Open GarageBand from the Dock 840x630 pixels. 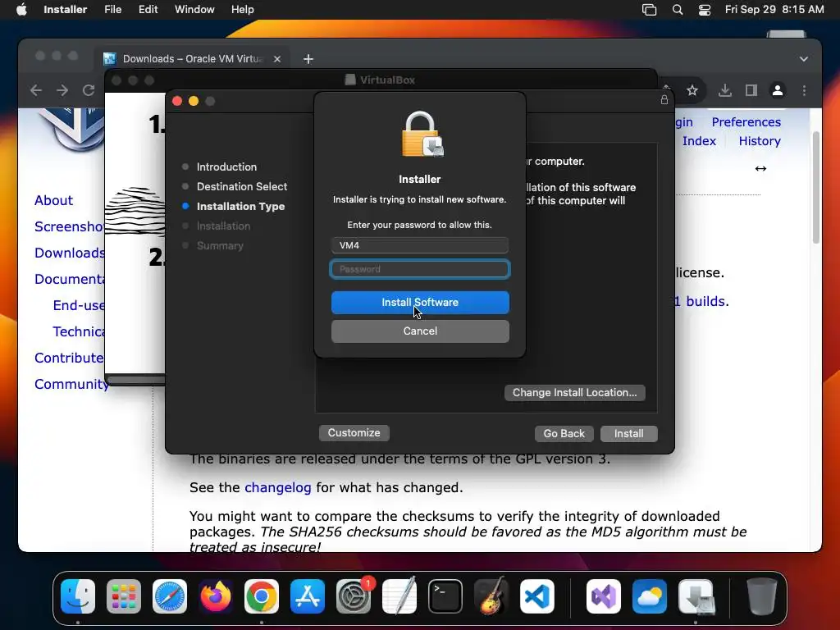click(x=491, y=596)
